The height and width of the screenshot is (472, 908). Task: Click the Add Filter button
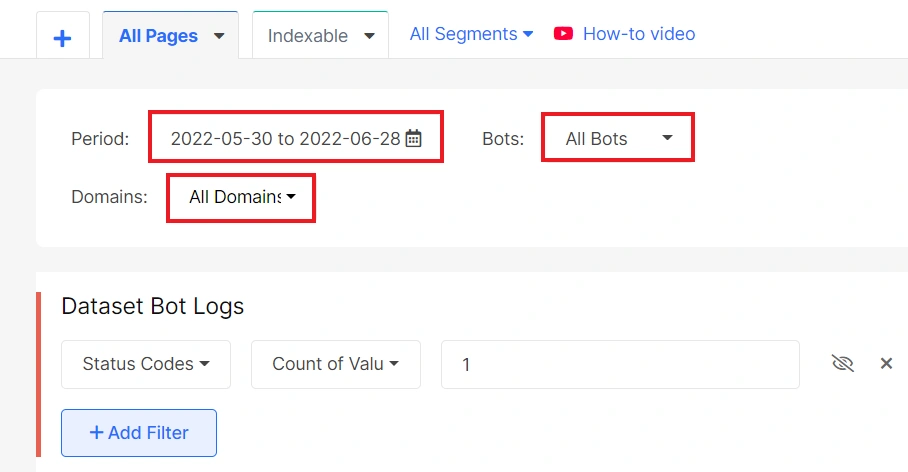(139, 433)
